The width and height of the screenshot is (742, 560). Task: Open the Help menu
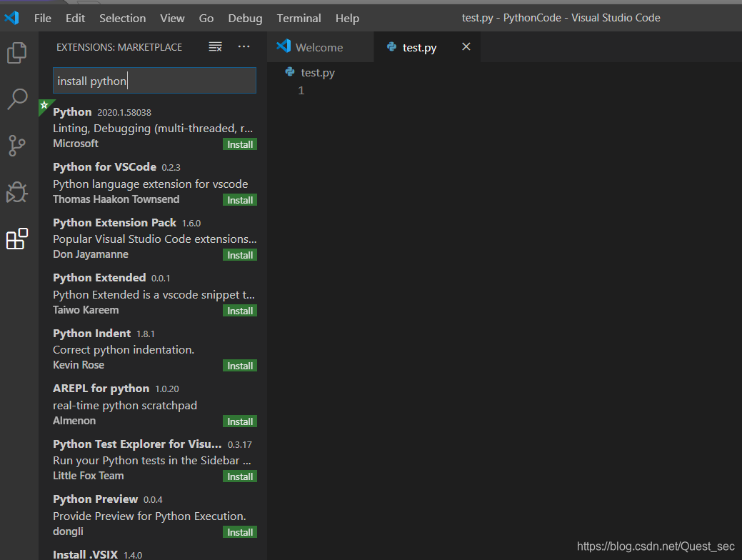[347, 18]
